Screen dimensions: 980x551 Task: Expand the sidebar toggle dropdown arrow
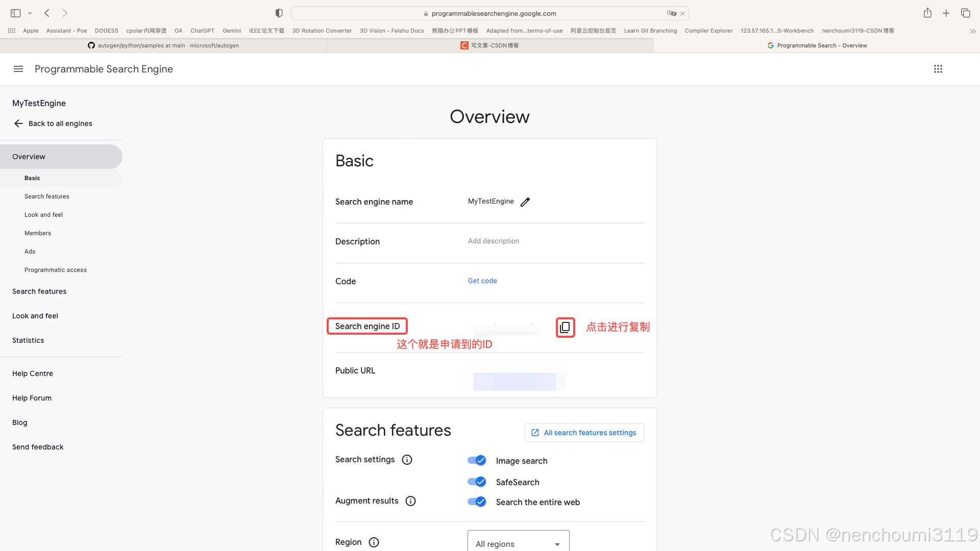tap(30, 13)
